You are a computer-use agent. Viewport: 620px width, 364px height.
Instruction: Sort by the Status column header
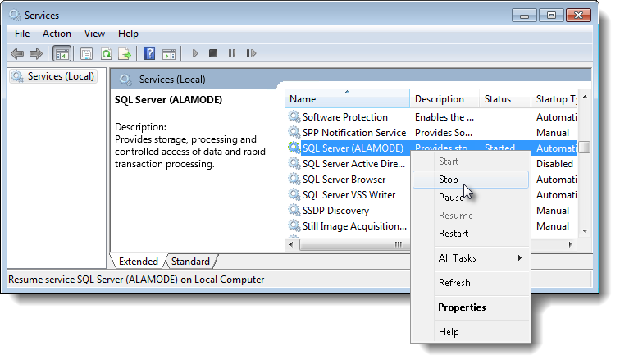tap(505, 99)
